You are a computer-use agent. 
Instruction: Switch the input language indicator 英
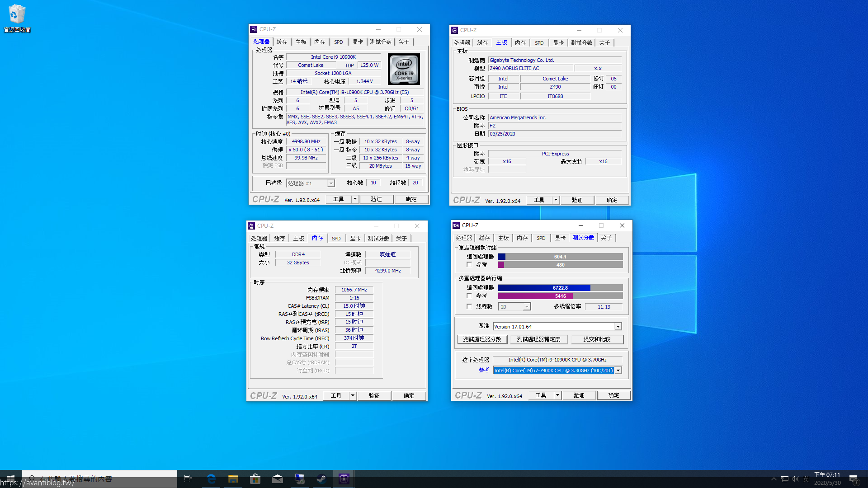[x=806, y=479]
